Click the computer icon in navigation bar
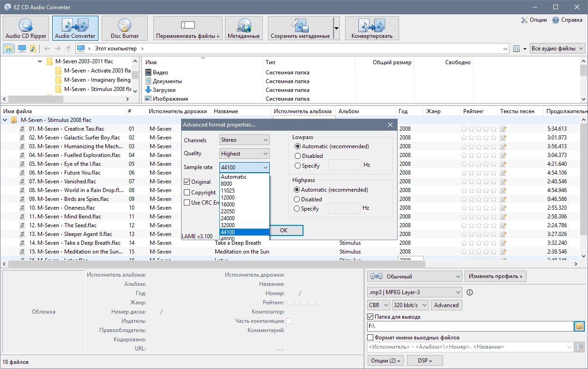This screenshot has width=588, height=369. pyautogui.click(x=22, y=48)
